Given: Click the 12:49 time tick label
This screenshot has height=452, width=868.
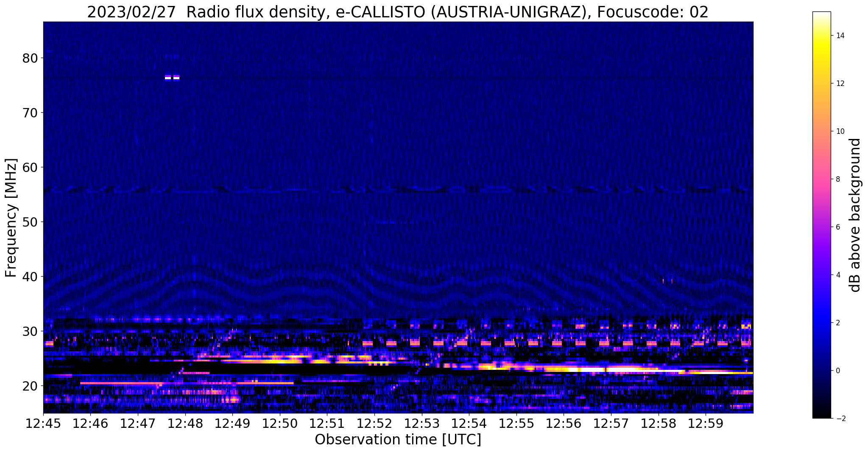Looking at the screenshot, I should pyautogui.click(x=232, y=423).
